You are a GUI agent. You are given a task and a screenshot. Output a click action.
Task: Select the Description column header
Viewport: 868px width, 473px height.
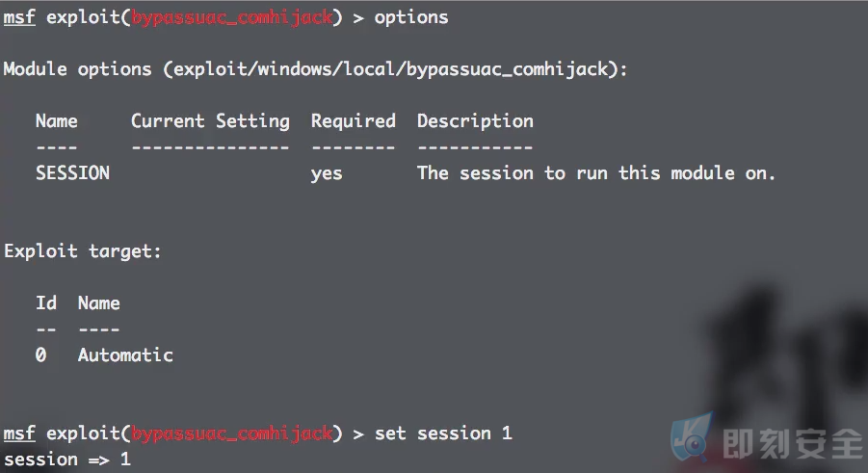[x=475, y=121]
